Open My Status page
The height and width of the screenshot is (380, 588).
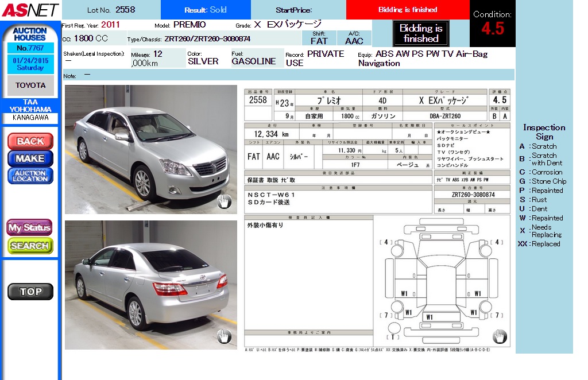pyautogui.click(x=30, y=227)
